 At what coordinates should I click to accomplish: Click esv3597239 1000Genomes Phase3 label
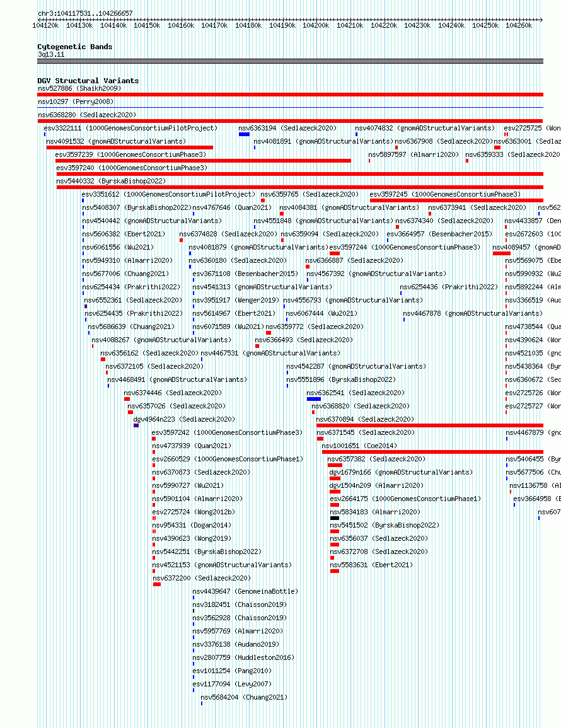(130, 154)
